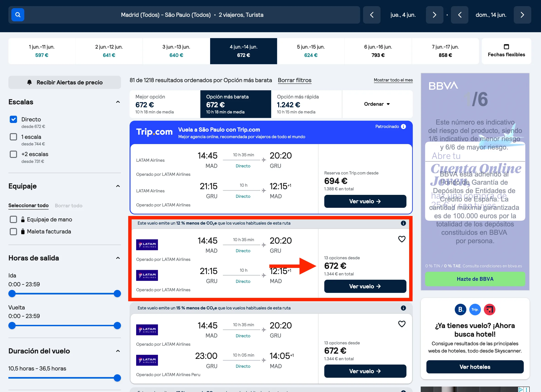The height and width of the screenshot is (392, 541).
Task: Click Ida slider right handle
Action: pos(117,294)
